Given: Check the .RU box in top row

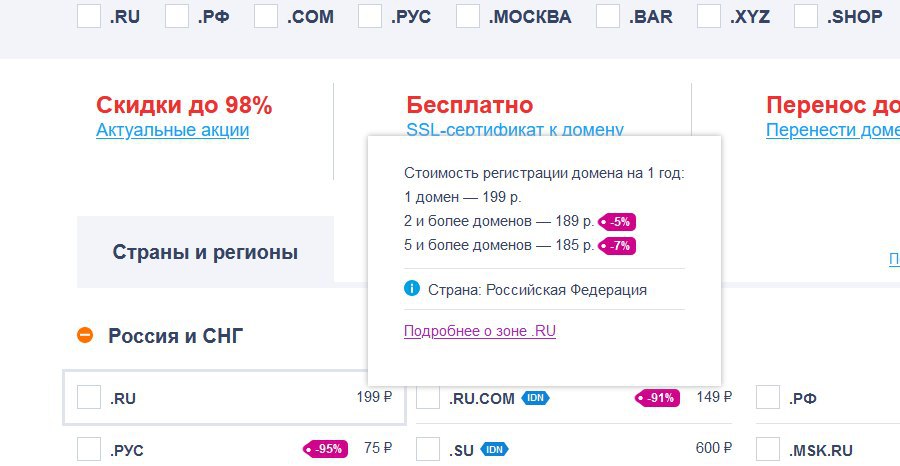Looking at the screenshot, I should click(x=88, y=16).
